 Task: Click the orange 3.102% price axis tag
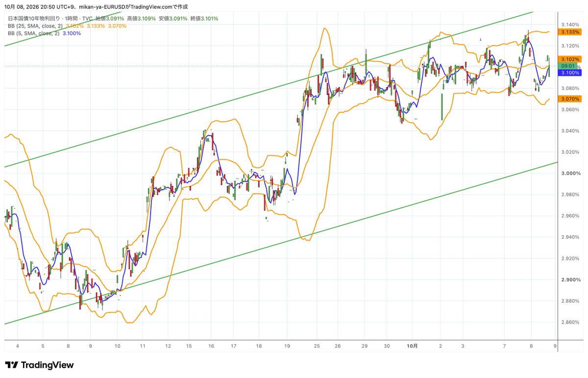pos(571,59)
